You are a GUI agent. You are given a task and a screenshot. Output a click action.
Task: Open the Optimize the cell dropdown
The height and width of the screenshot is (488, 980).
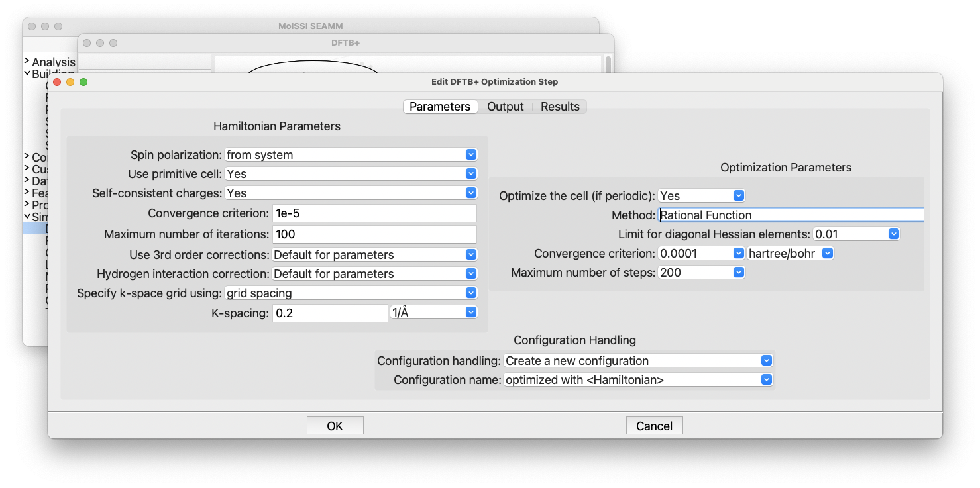click(702, 195)
